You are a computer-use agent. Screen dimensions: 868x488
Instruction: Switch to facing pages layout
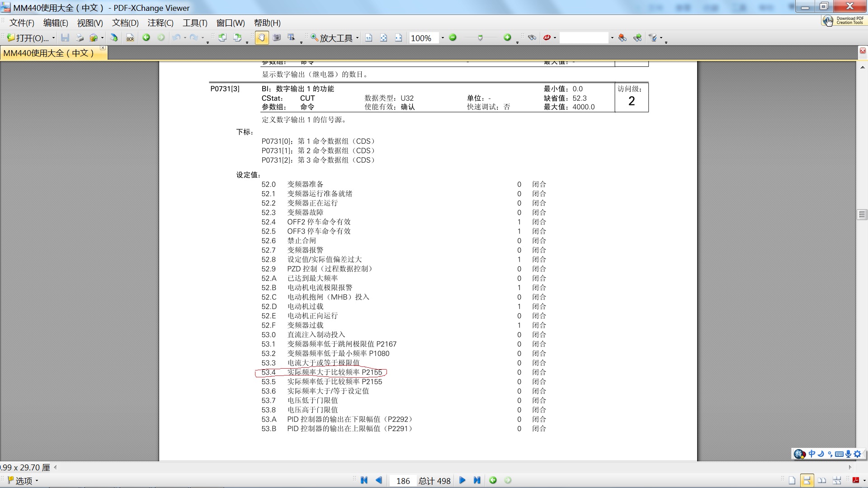point(822,480)
